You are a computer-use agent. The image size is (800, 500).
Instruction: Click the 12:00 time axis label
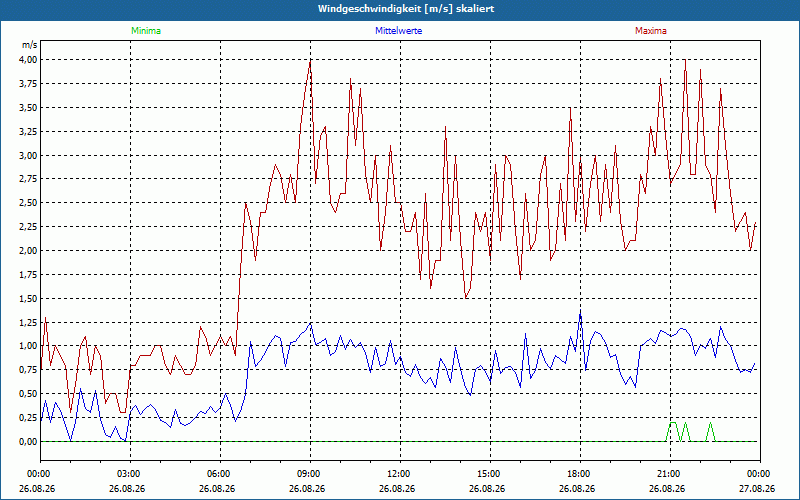[400, 474]
